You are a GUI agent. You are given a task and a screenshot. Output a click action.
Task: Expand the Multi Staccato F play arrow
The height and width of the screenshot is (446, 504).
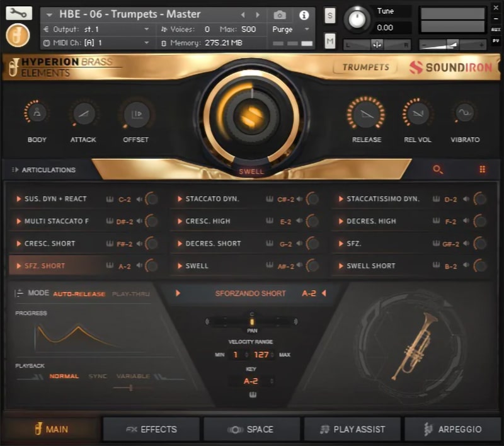19,221
